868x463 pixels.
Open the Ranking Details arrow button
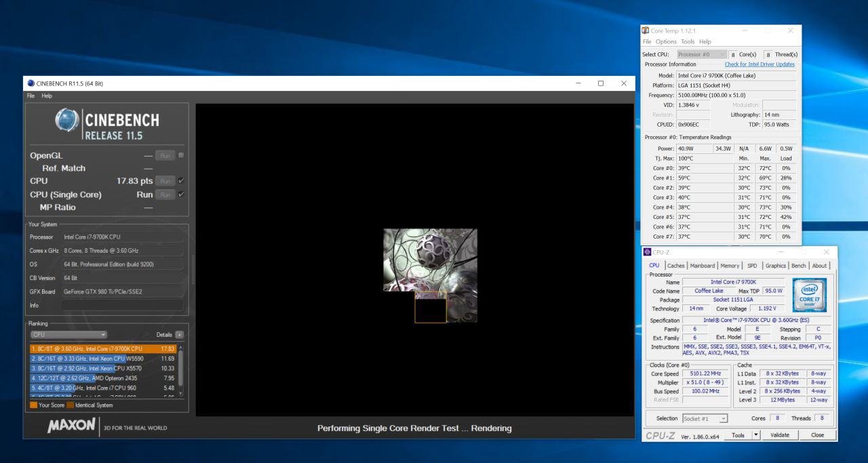tap(179, 335)
